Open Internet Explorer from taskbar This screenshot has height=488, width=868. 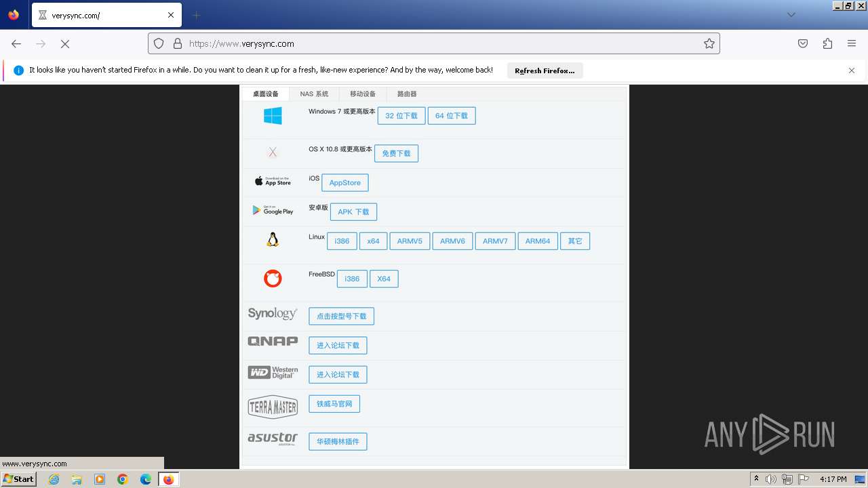point(54,479)
